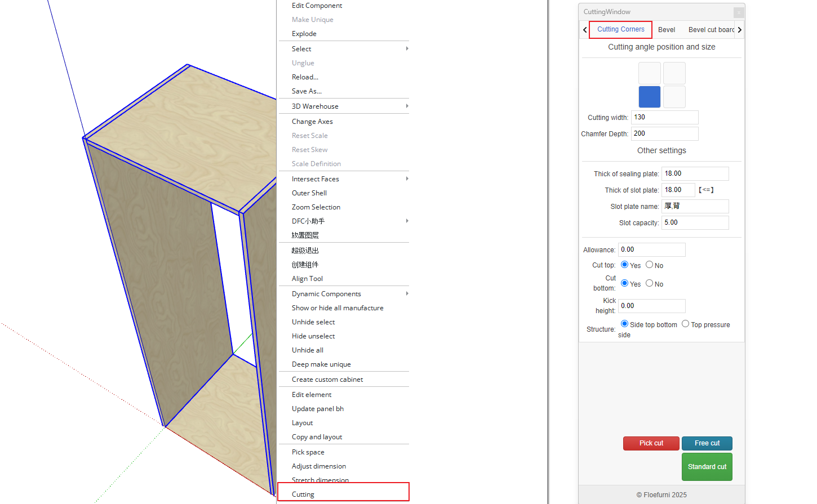Select the bottom-right corner position square
Screen dimensions: 817x504
pyautogui.click(x=674, y=97)
